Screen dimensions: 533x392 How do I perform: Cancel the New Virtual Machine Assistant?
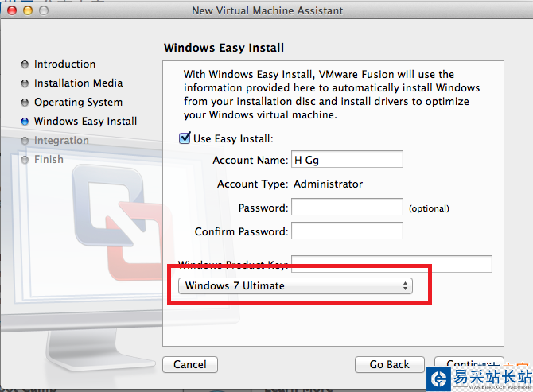point(190,364)
